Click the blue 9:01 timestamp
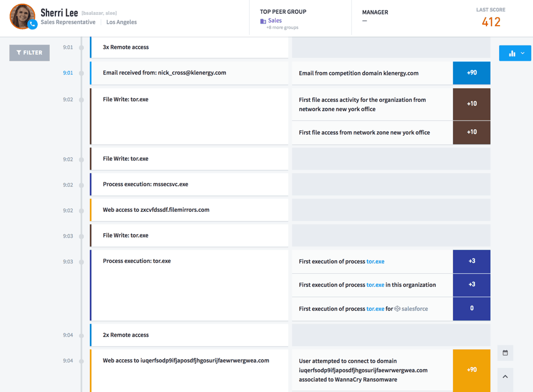Viewport: 533px width, 392px height. click(68, 73)
